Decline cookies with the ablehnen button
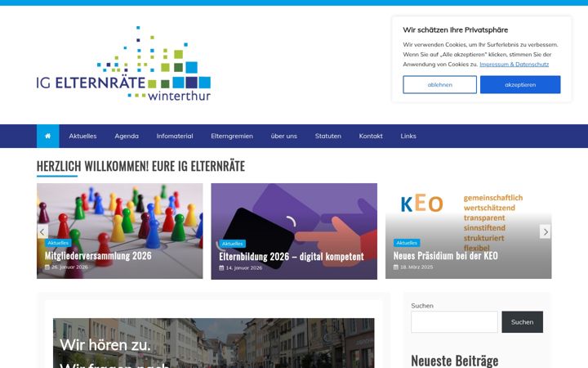This screenshot has width=588, height=368. pyautogui.click(x=440, y=84)
